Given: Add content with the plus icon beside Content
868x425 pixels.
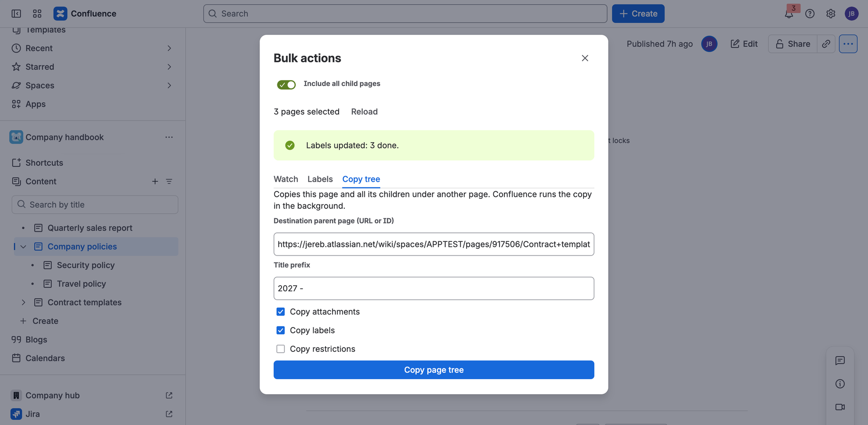Looking at the screenshot, I should (155, 181).
